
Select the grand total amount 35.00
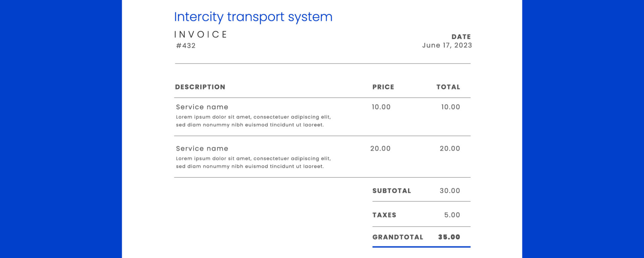tap(449, 237)
